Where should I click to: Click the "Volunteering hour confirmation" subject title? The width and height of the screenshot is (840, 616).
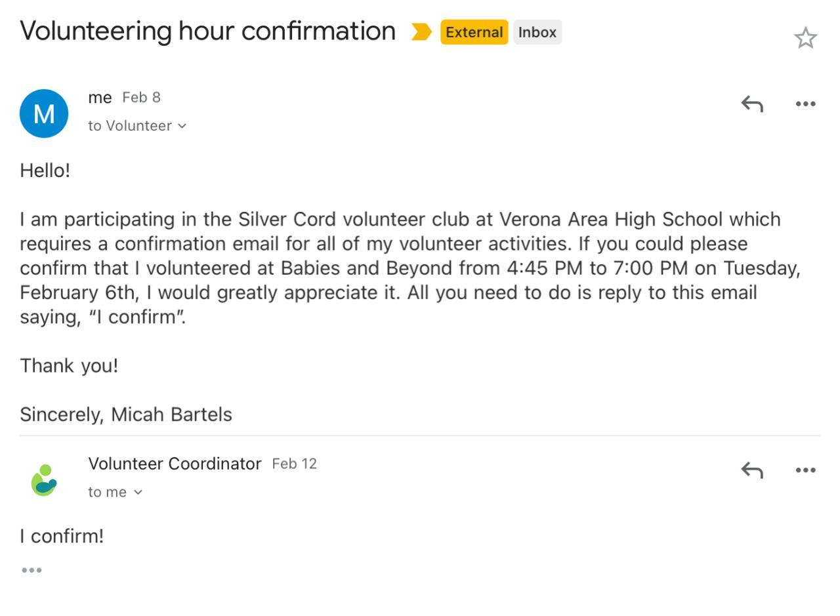point(207,31)
